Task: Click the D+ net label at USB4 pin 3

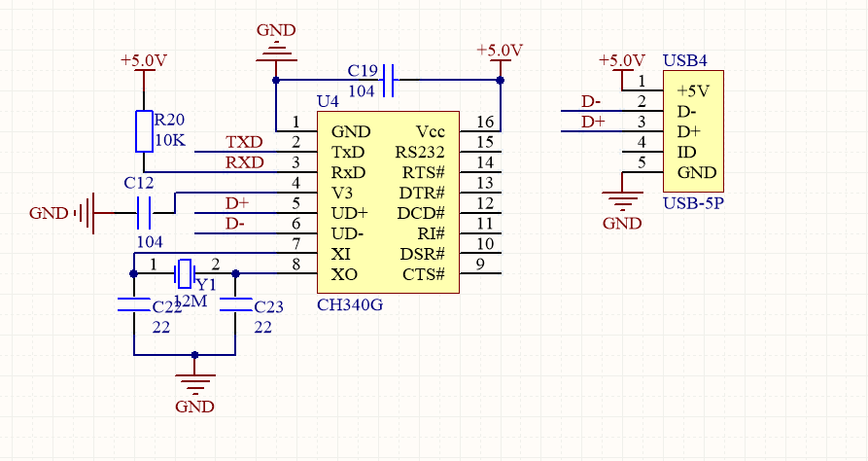Action: pyautogui.click(x=593, y=122)
